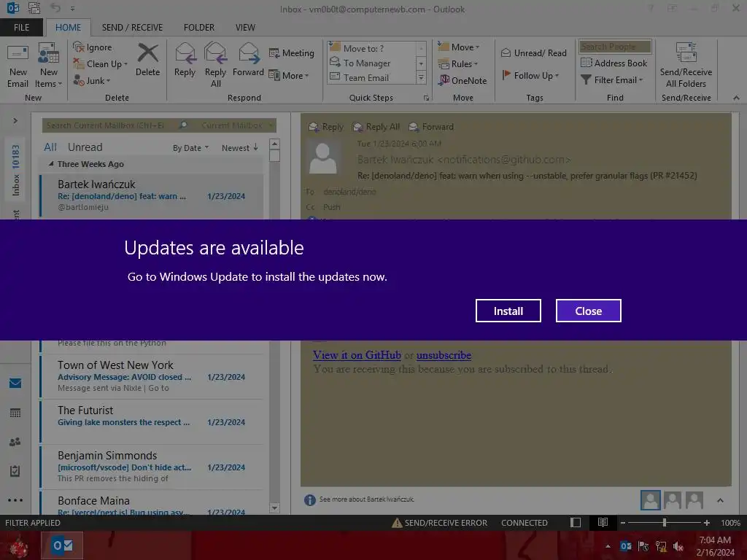Open the Clean Up dropdown
Viewport: 747px width, 560px height.
click(x=100, y=64)
